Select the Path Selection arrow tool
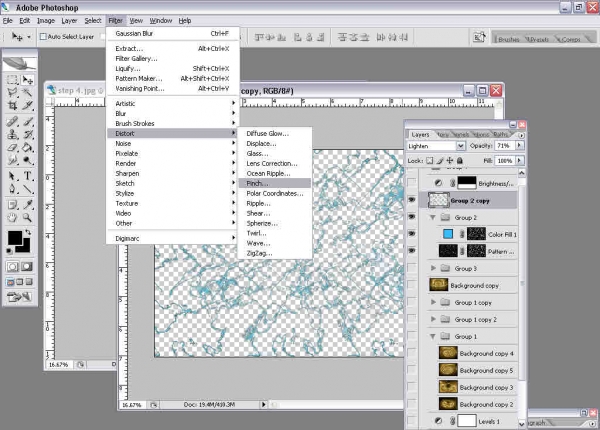This screenshot has width=600, height=430. [12, 176]
